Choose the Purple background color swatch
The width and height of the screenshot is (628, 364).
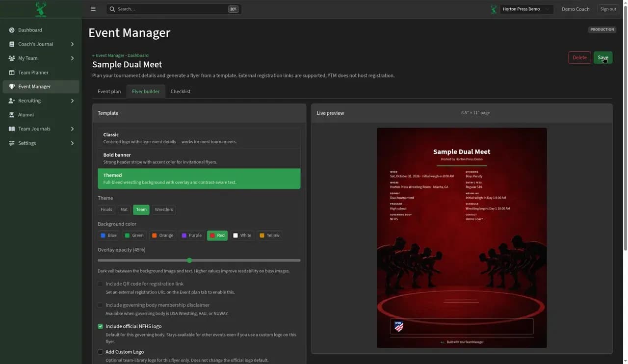point(191,235)
